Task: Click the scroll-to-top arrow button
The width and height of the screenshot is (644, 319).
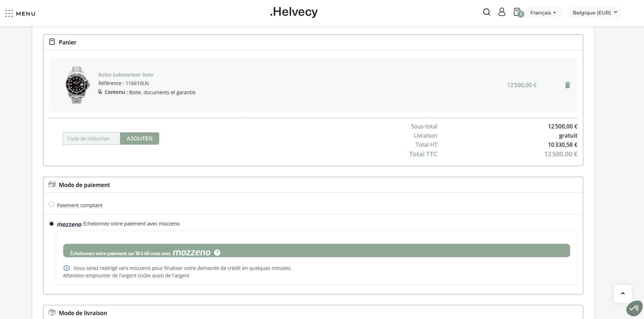Action: 623,294
